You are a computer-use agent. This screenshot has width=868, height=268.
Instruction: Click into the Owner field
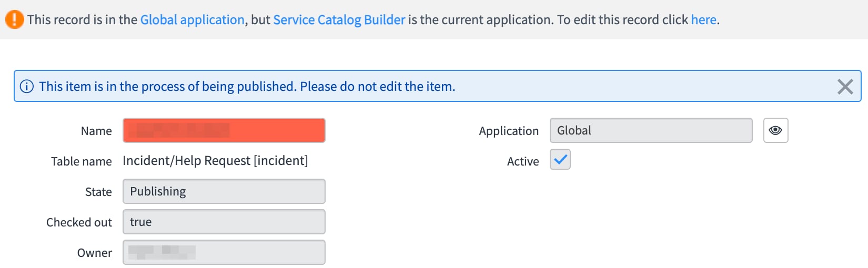point(224,252)
